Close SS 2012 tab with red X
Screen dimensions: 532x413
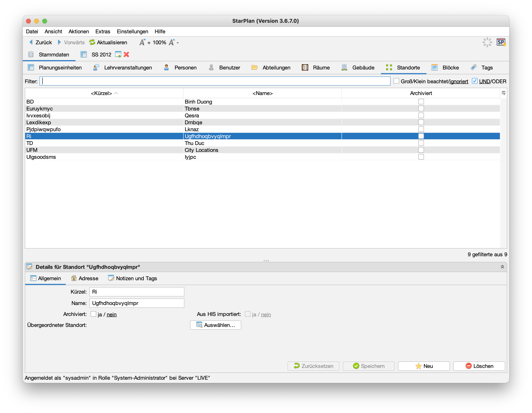click(x=126, y=55)
